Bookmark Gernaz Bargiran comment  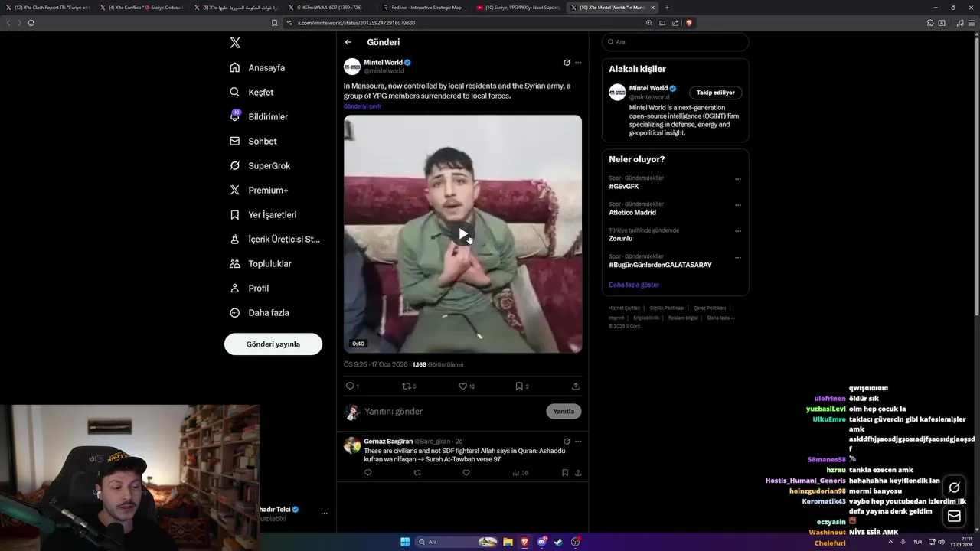tap(565, 473)
